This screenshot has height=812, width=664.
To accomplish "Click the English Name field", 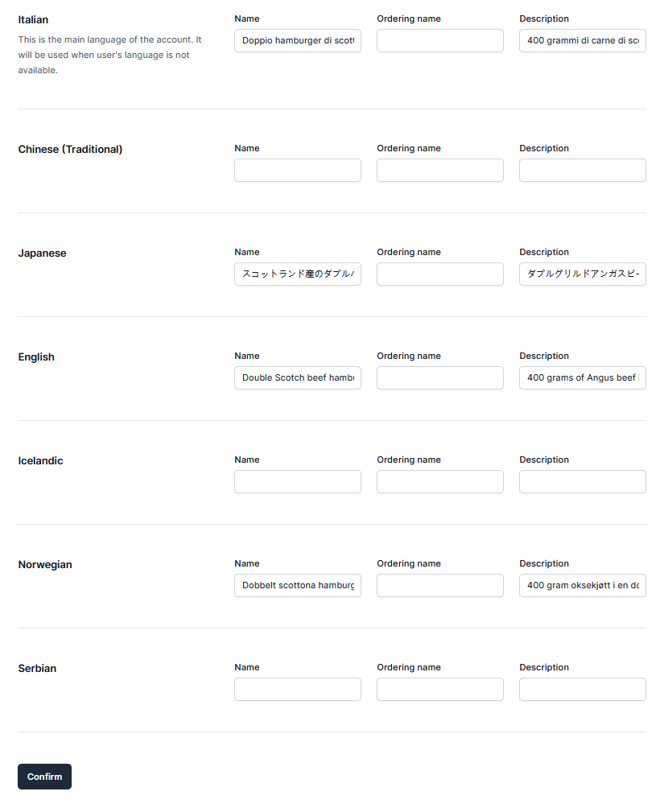I will tap(298, 377).
